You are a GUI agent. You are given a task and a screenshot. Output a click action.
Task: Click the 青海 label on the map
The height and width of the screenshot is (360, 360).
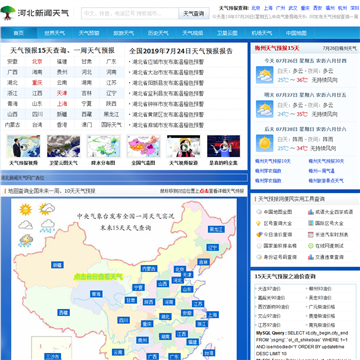[x=96, y=294]
